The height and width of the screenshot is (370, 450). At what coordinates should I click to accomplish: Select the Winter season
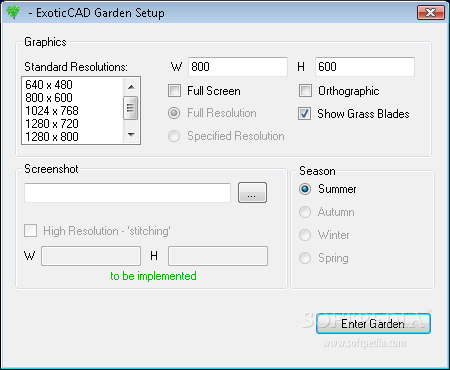(305, 235)
